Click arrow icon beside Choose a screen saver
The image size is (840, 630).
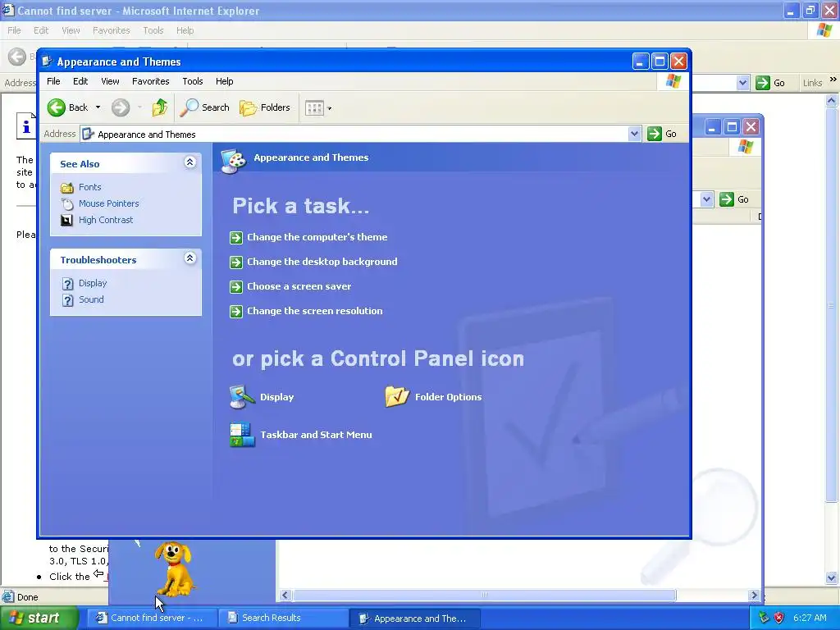pos(236,286)
